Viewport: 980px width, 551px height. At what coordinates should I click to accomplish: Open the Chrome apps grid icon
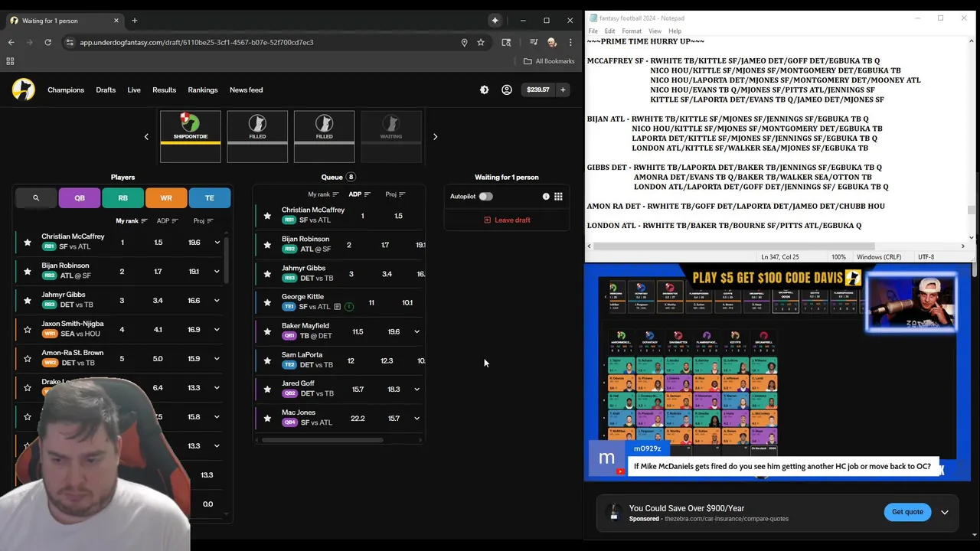[x=10, y=61]
